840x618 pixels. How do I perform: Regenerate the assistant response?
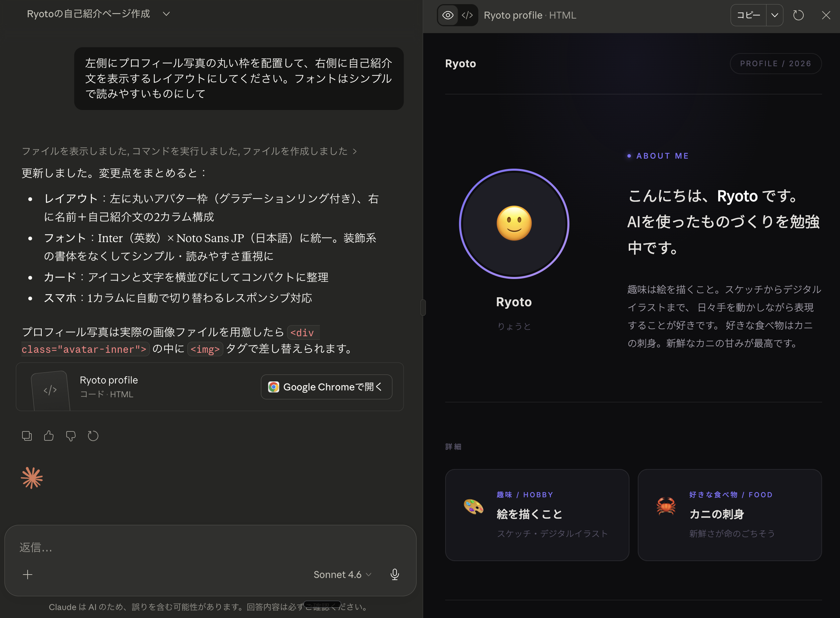click(x=93, y=436)
